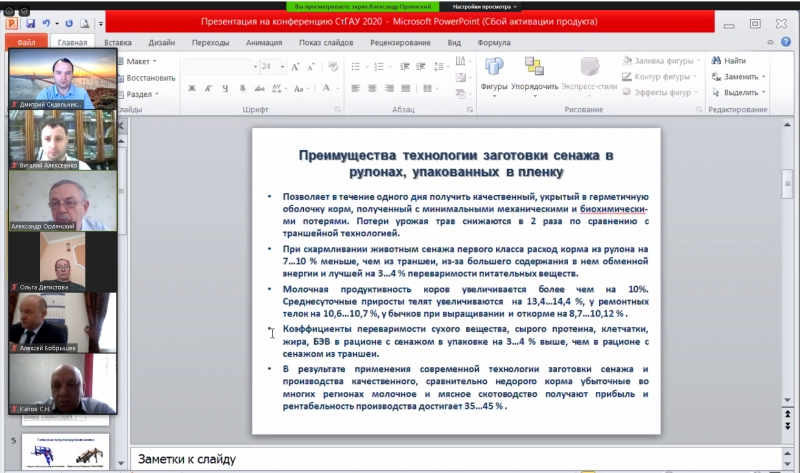Open the Рисование drawing dialog launcher
800x473 pixels.
pyautogui.click(x=698, y=110)
